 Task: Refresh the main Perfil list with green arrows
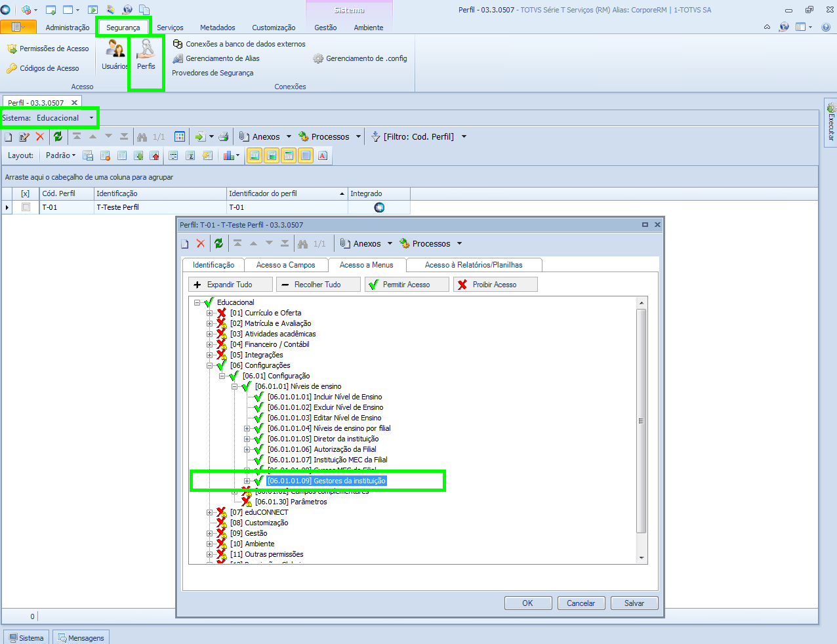coord(58,136)
